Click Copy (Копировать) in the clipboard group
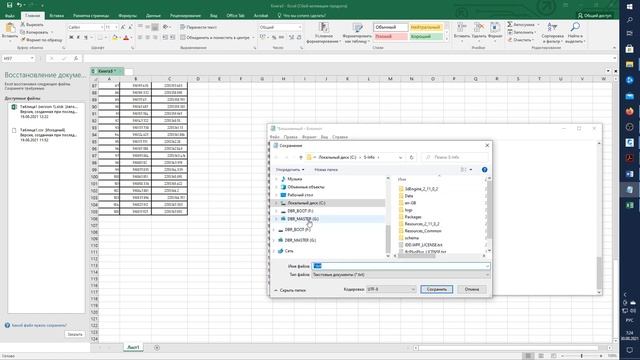Image resolution: width=640 pixels, height=360 pixels. [35, 32]
